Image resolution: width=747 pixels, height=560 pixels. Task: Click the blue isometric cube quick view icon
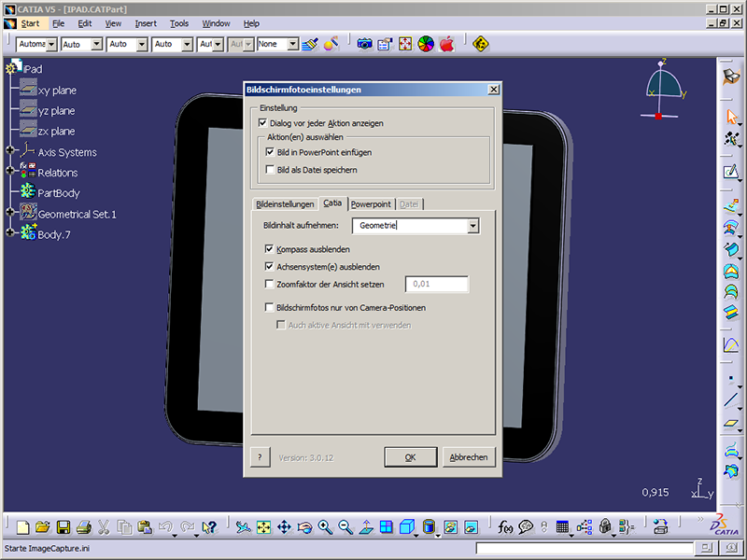407,526
